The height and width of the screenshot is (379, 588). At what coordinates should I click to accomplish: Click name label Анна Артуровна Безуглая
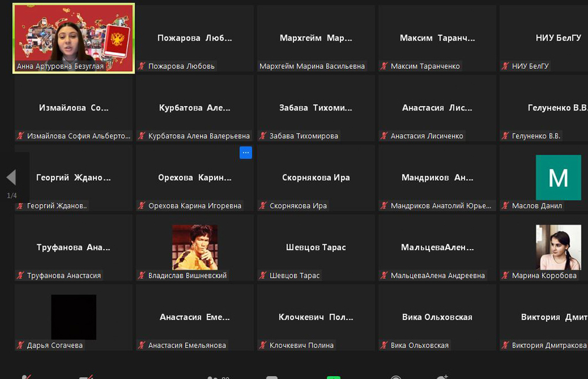[60, 66]
